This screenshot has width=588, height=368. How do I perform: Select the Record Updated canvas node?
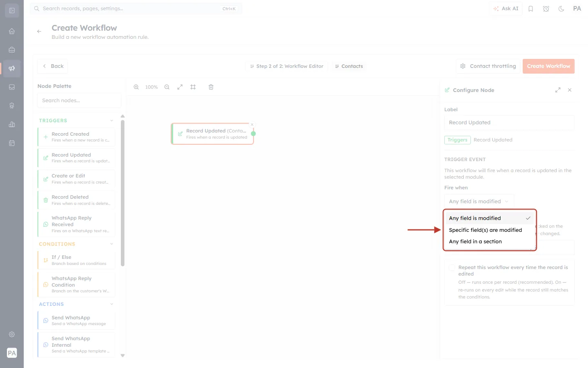[x=212, y=134]
